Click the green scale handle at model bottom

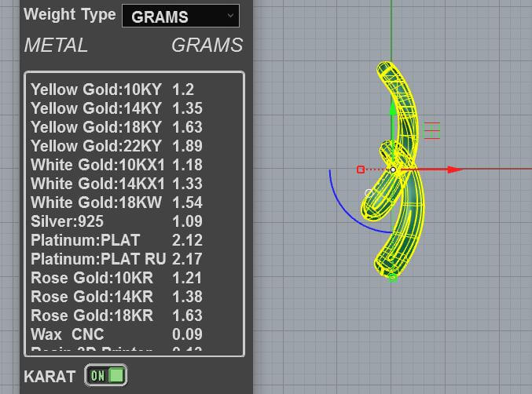tap(393, 278)
